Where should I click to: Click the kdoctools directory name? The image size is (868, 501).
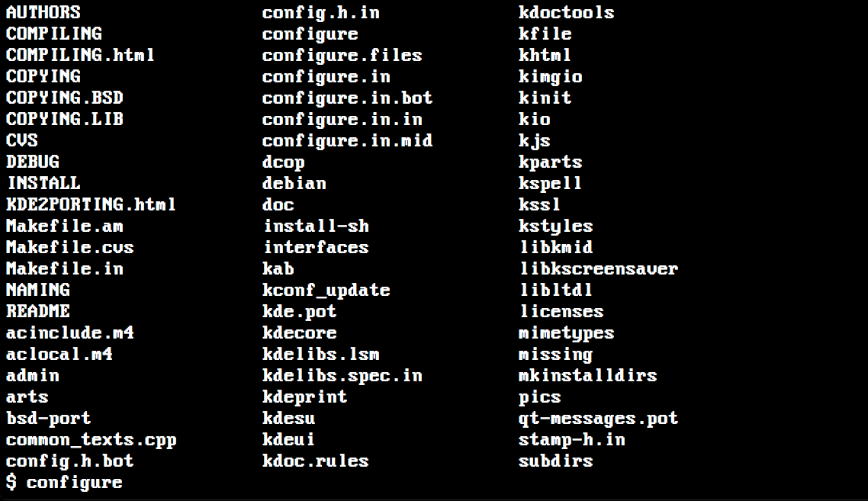pos(566,12)
